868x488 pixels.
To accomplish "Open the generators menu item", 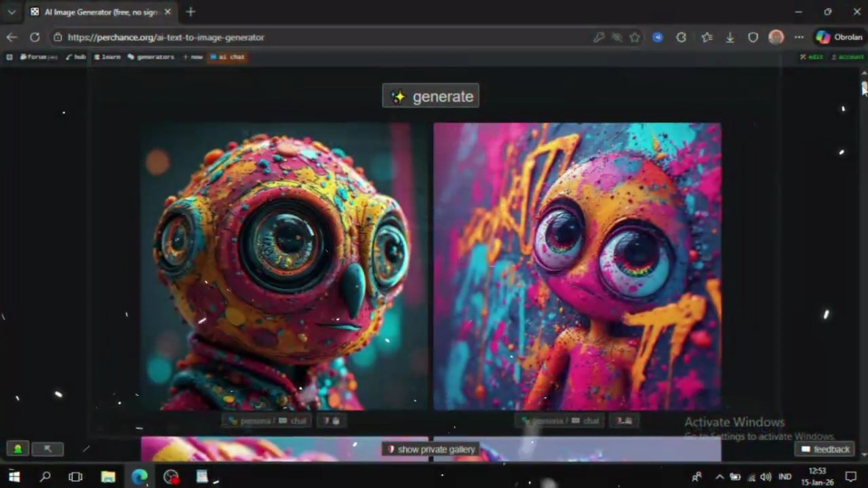I will pos(151,57).
